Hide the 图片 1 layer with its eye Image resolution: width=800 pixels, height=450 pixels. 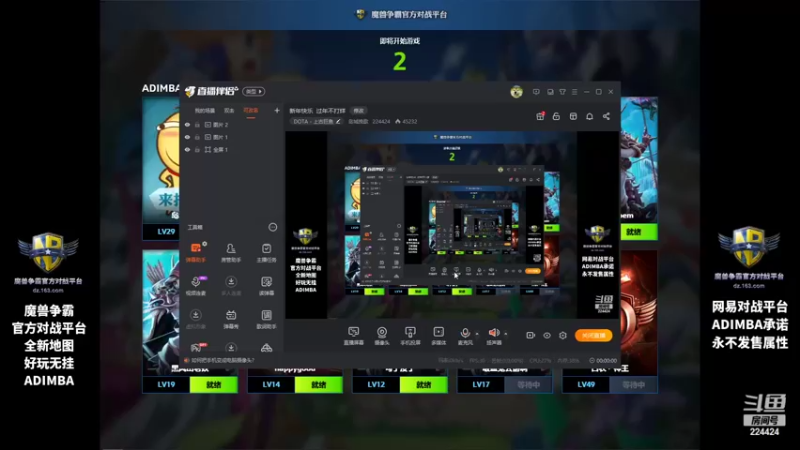187,137
